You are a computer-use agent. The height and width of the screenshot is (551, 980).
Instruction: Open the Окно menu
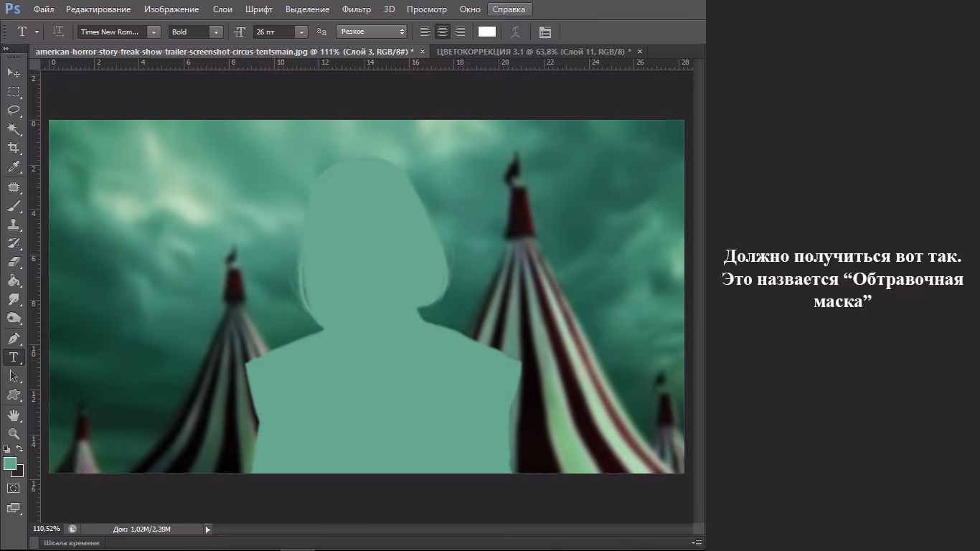[x=470, y=9]
